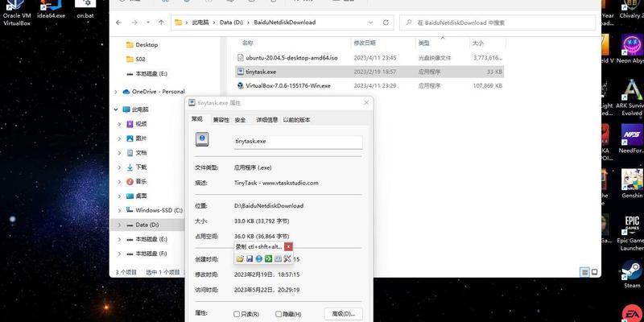Close the tinytask.exe 属性 dialog

coord(366,103)
